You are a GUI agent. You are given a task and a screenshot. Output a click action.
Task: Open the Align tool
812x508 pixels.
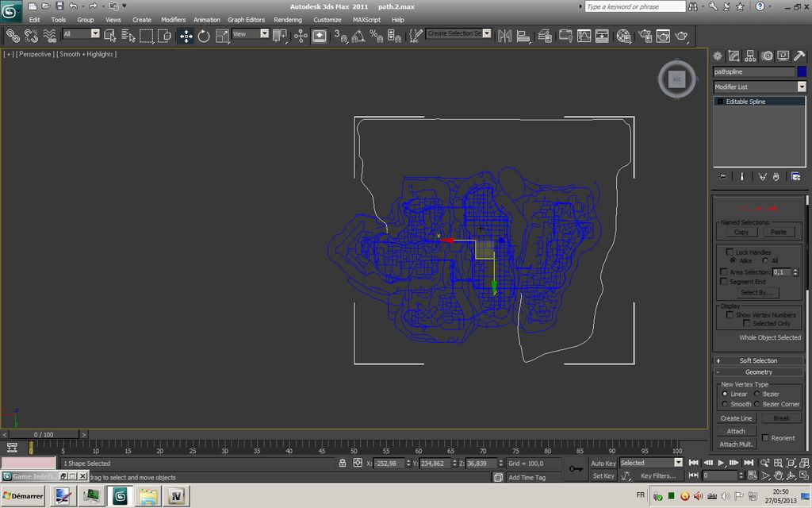pos(523,36)
